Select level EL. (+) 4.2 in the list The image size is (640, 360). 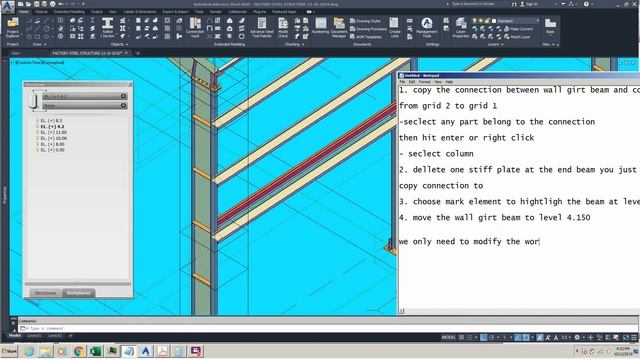coord(52,127)
